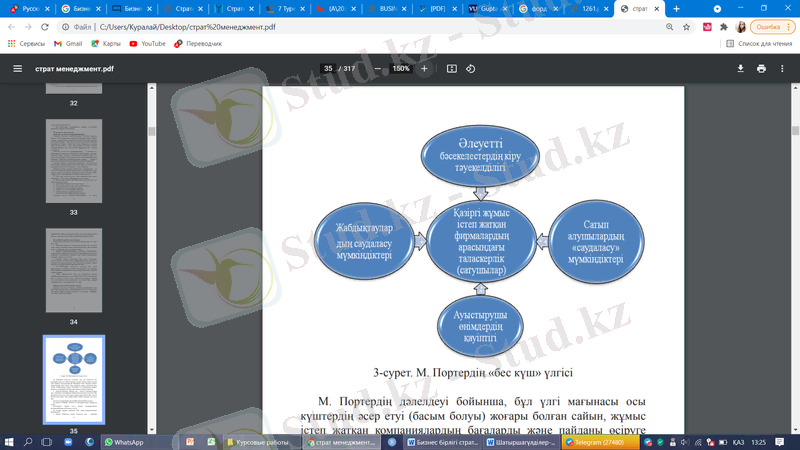Viewport: 800px width, 450px height.
Task: Click the volume icon in system tray
Action: click(685, 442)
